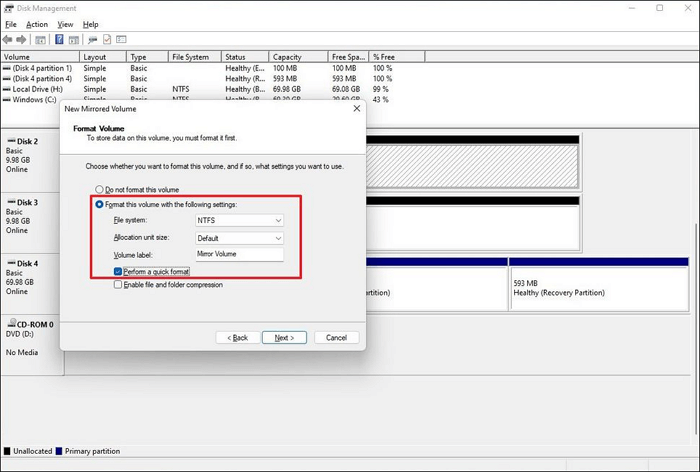Click the 43 % free value
The height and width of the screenshot is (472, 700).
pyautogui.click(x=381, y=100)
